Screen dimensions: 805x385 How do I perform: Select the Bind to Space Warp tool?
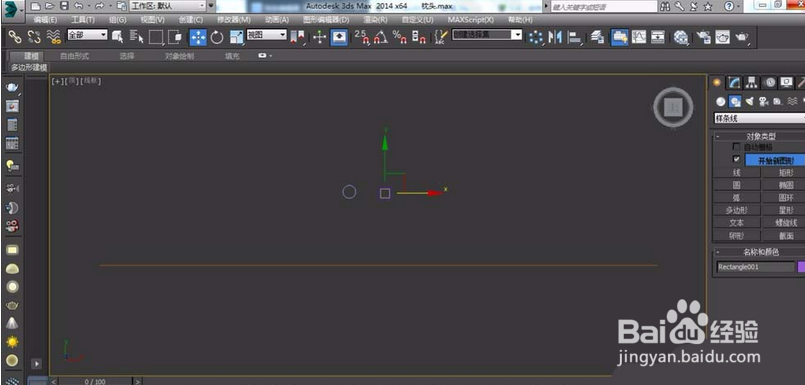point(53,37)
